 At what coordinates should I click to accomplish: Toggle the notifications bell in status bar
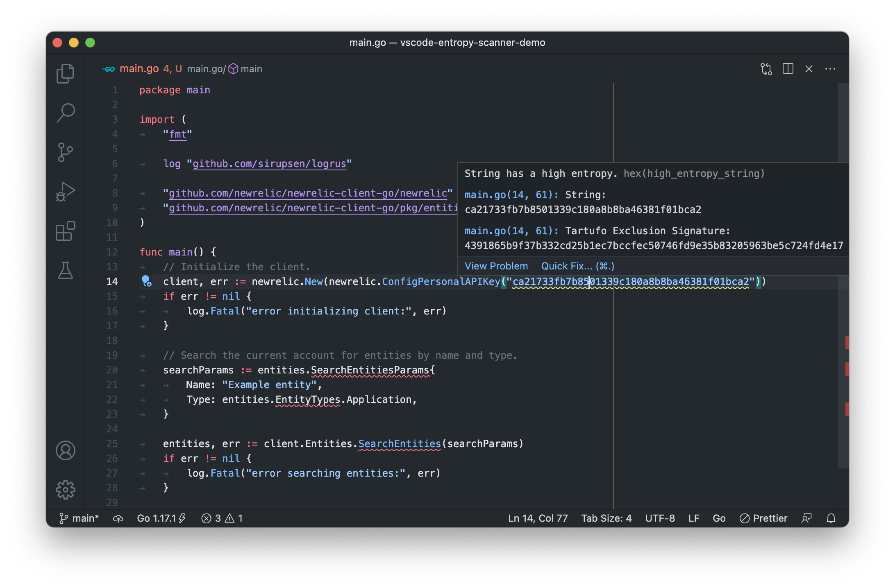831,518
